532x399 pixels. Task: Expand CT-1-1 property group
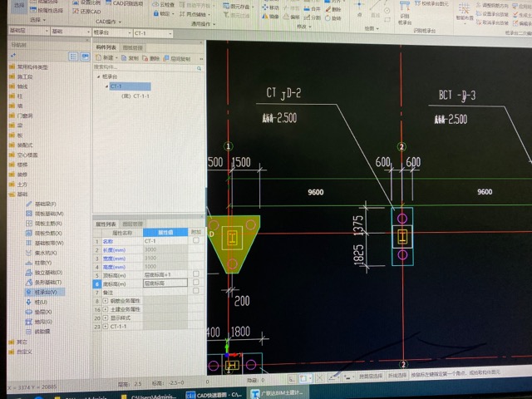106,327
